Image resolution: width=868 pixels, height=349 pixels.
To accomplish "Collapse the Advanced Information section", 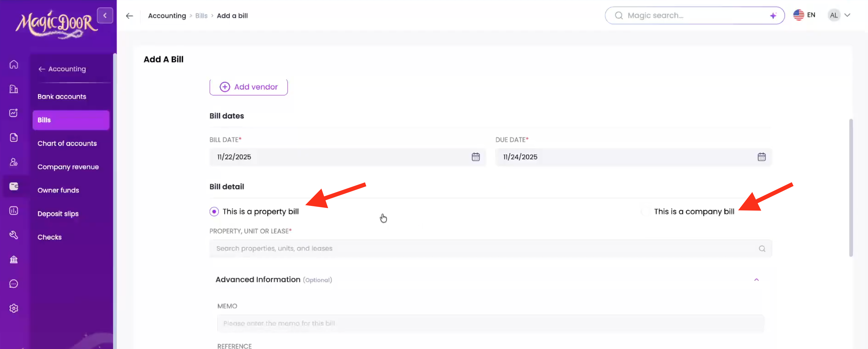I will (x=757, y=280).
